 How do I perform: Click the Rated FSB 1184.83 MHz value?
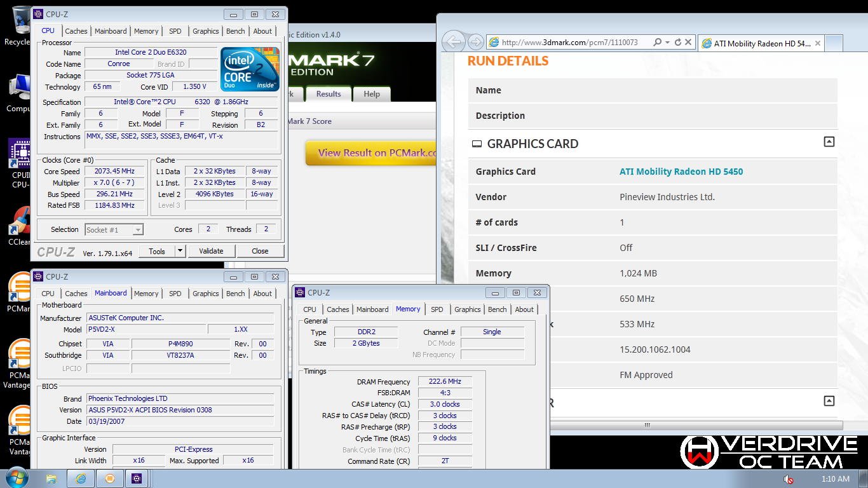114,206
